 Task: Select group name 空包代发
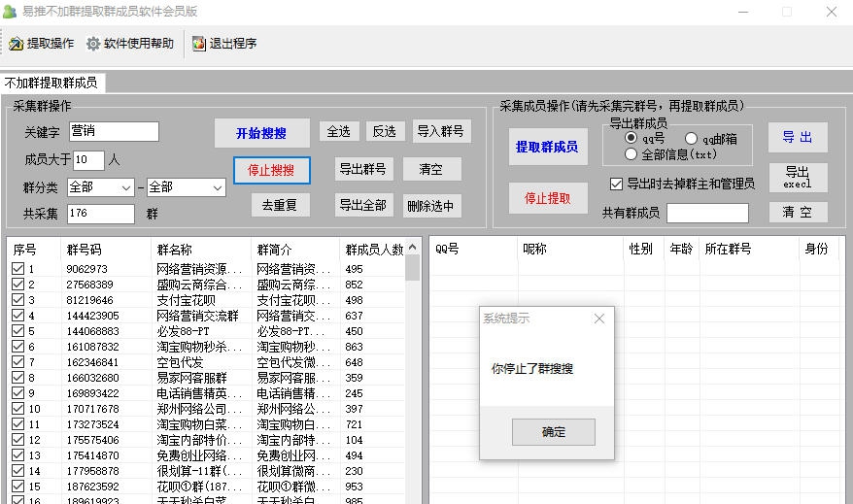click(x=180, y=362)
